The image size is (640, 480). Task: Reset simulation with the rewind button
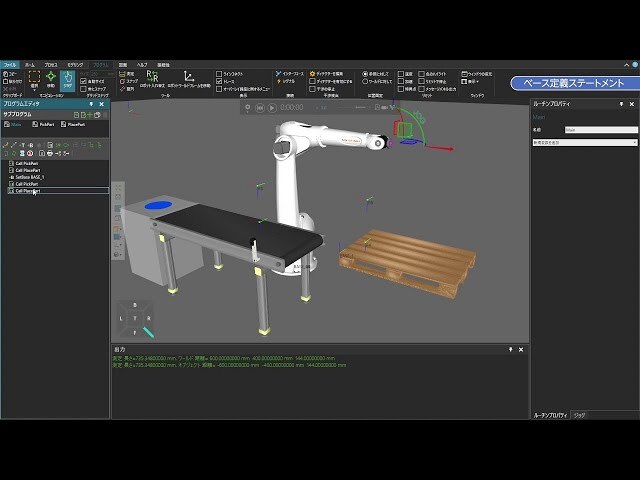coord(260,108)
